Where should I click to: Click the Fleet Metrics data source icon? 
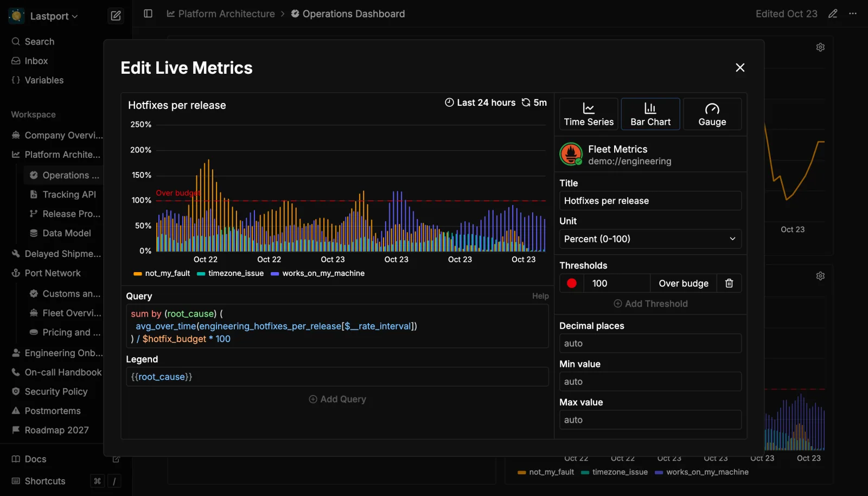[x=571, y=154]
